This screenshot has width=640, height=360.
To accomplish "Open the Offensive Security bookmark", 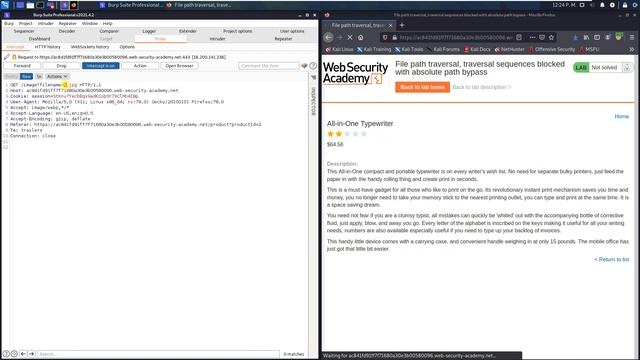I will tap(551, 49).
